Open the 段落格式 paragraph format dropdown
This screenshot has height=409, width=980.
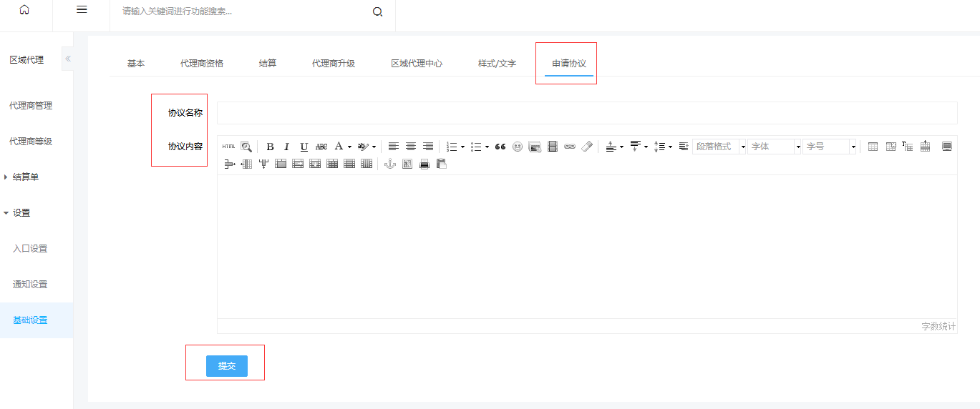tap(719, 147)
